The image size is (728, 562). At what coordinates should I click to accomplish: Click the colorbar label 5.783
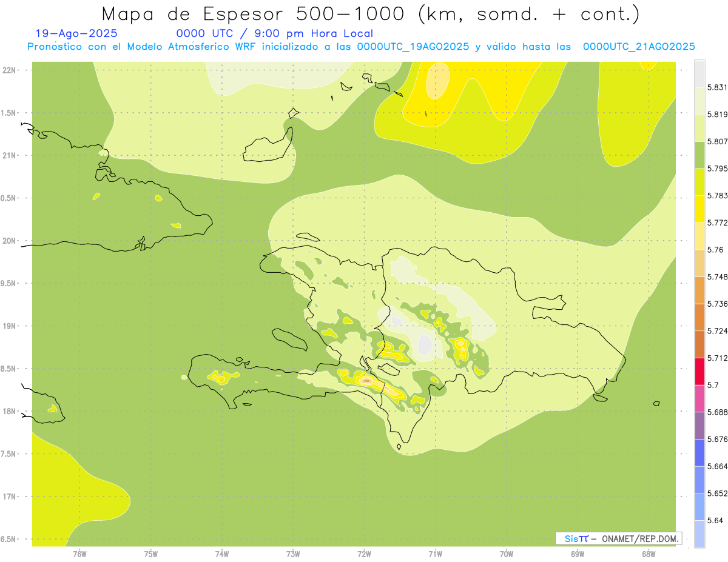[x=718, y=195]
